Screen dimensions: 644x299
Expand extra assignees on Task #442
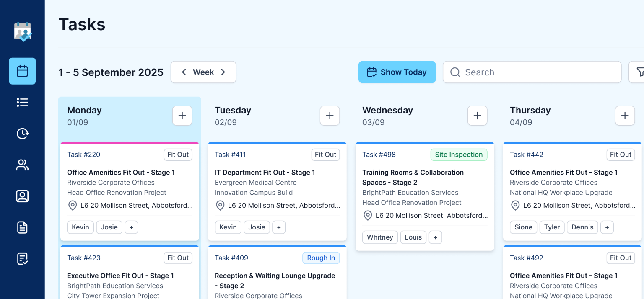(x=607, y=227)
